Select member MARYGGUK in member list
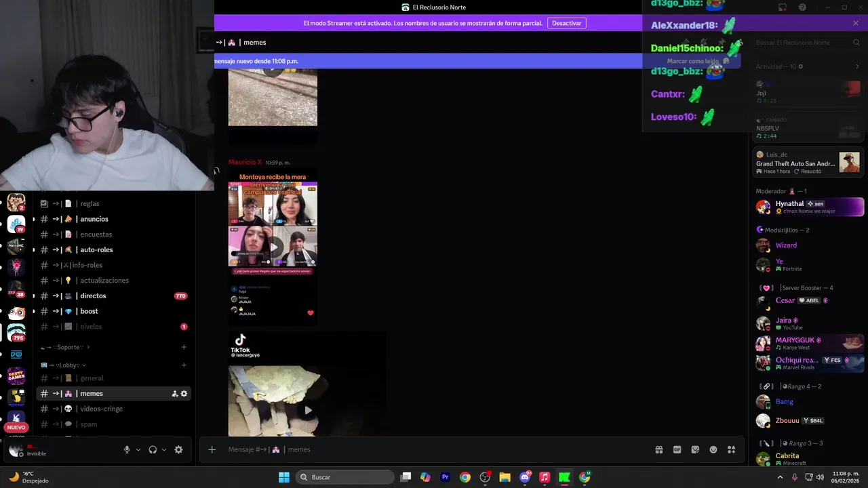This screenshot has width=868, height=488. point(808,343)
